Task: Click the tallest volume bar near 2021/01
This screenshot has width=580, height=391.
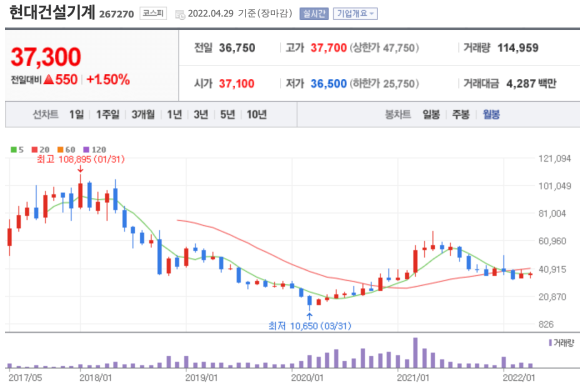Action: click(x=415, y=353)
